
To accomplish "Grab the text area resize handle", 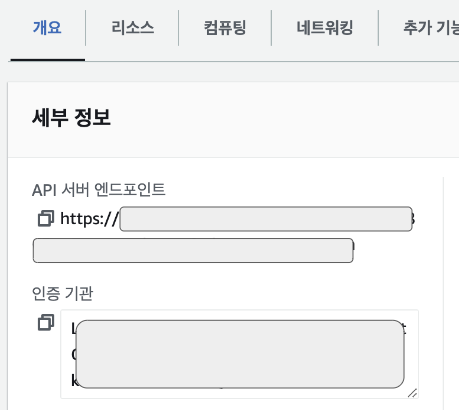I will click(412, 393).
